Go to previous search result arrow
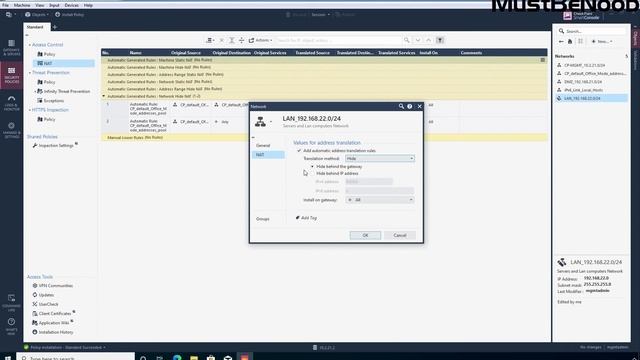 429,40
